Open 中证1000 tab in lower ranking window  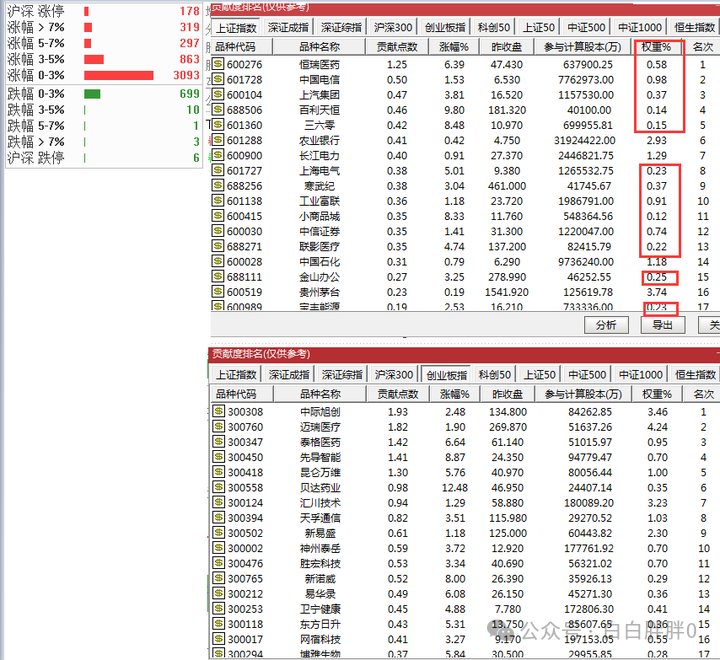coord(641,375)
